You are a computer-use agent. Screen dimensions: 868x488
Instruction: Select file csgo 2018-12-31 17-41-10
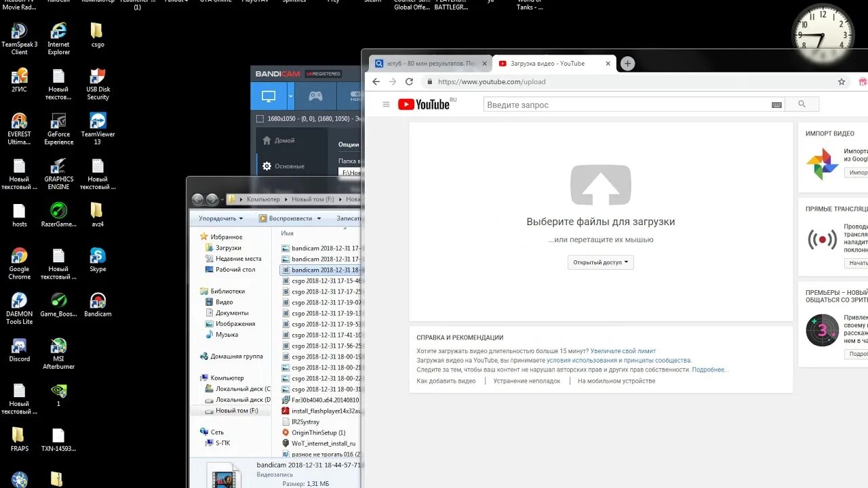(321, 335)
